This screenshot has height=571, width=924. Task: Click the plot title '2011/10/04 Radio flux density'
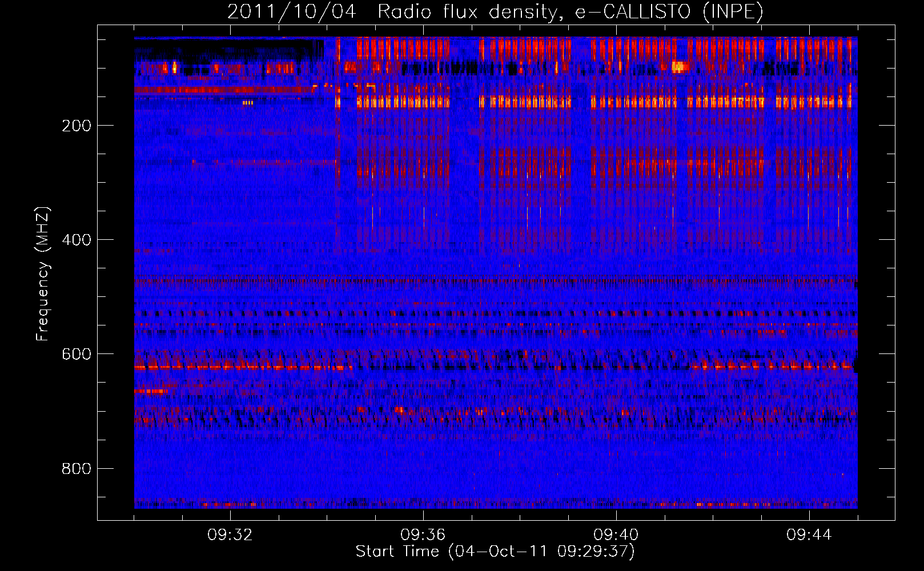click(495, 11)
